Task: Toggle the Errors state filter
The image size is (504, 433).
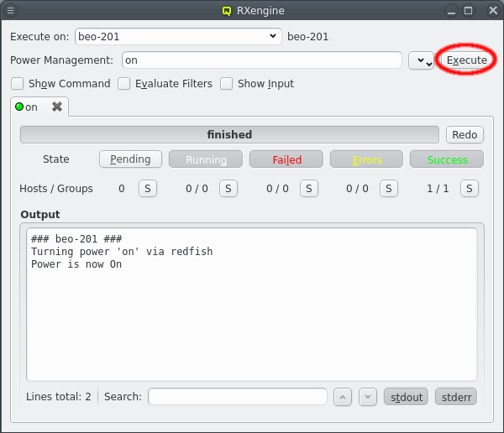Action: pyautogui.click(x=367, y=159)
